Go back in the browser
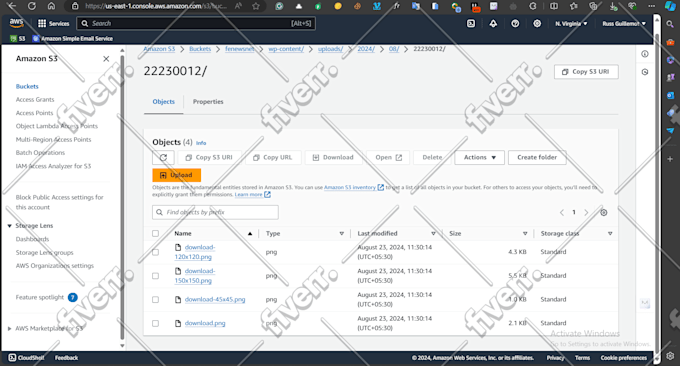 click(12, 6)
